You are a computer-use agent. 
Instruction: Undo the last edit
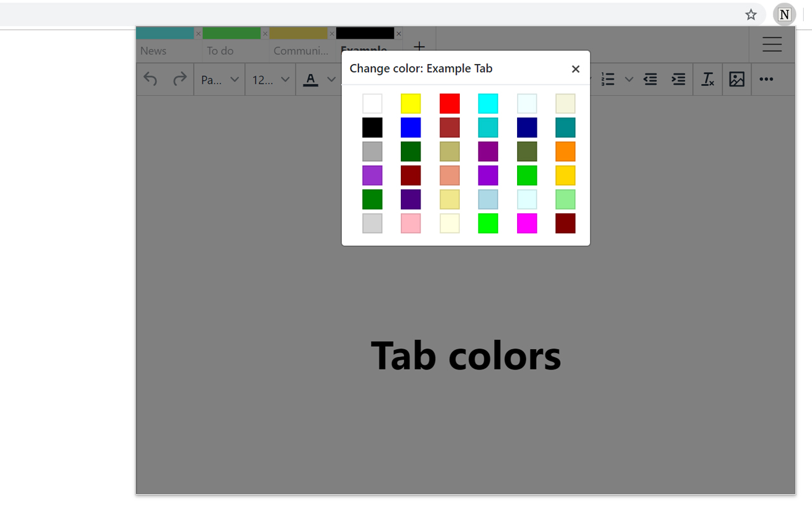click(x=150, y=79)
